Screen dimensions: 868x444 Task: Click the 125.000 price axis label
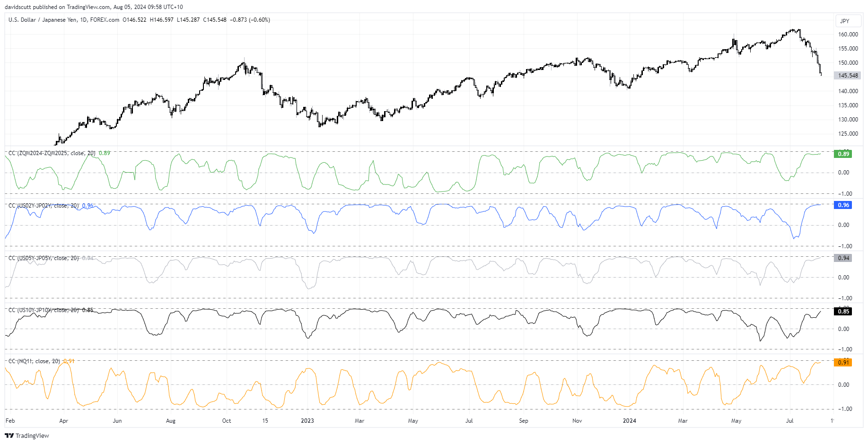[848, 134]
